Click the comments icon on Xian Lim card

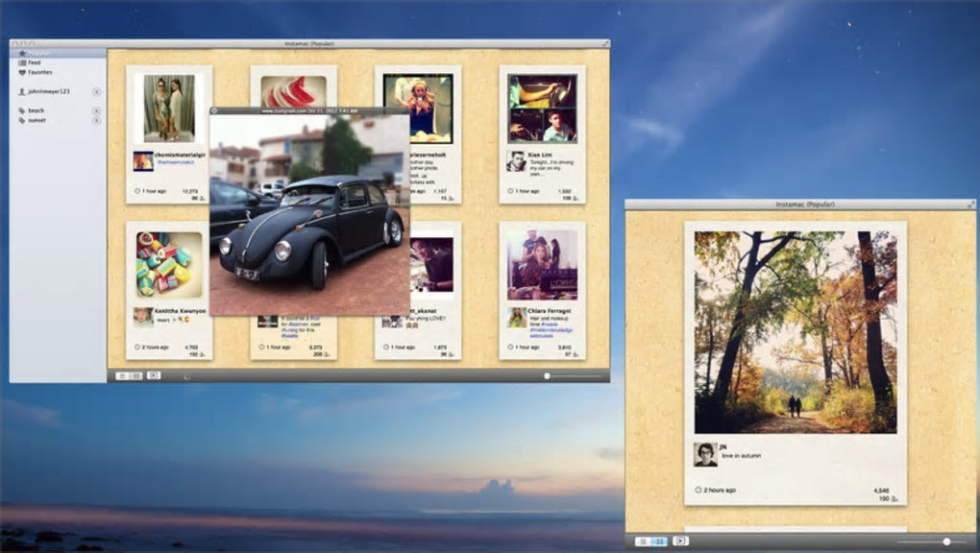[x=575, y=198]
